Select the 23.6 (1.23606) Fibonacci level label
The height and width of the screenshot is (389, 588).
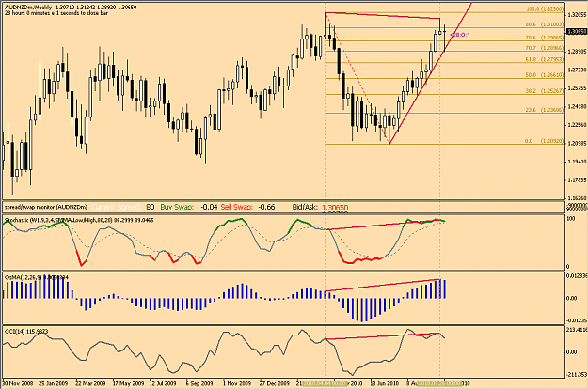545,110
